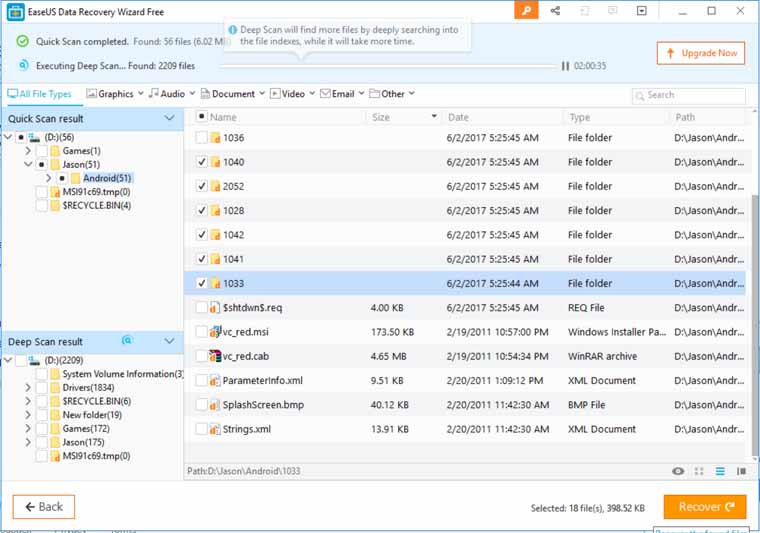Screen dimensions: 760x533
Task: Open the title bar dropdown menu icon
Action: coord(641,11)
